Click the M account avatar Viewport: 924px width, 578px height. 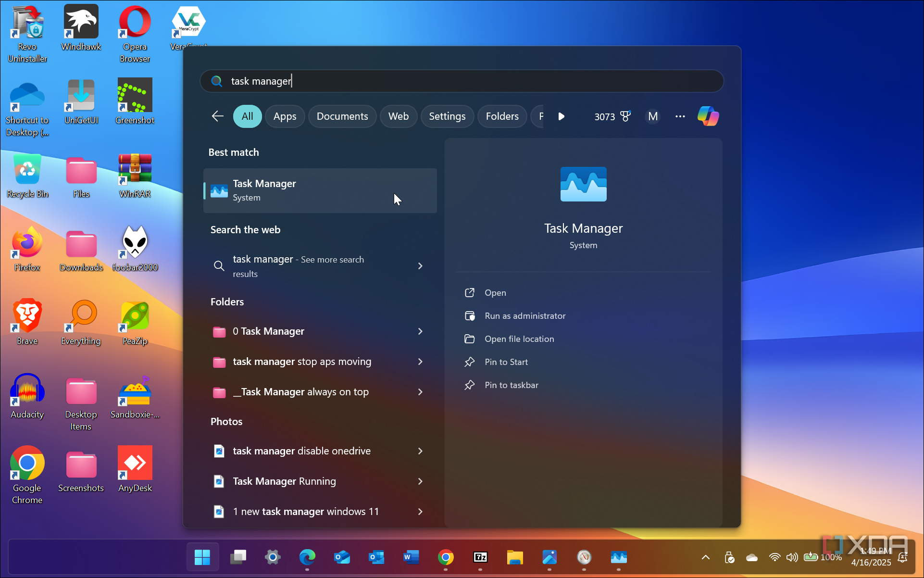coord(652,116)
